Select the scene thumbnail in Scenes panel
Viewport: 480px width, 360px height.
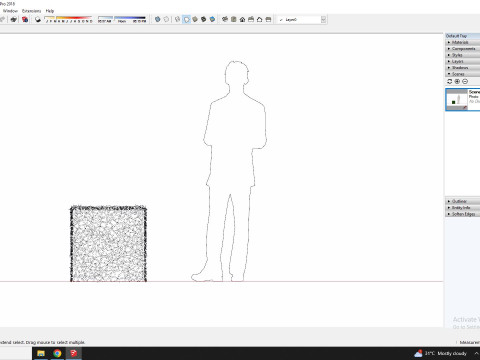tap(457, 99)
